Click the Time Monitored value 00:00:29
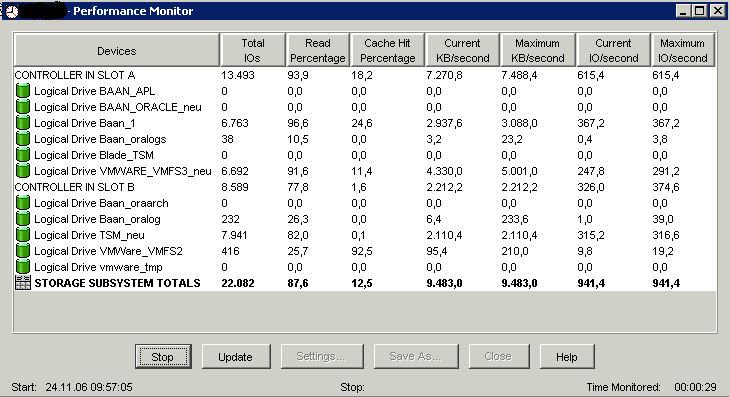This screenshot has height=397, width=730. click(696, 387)
